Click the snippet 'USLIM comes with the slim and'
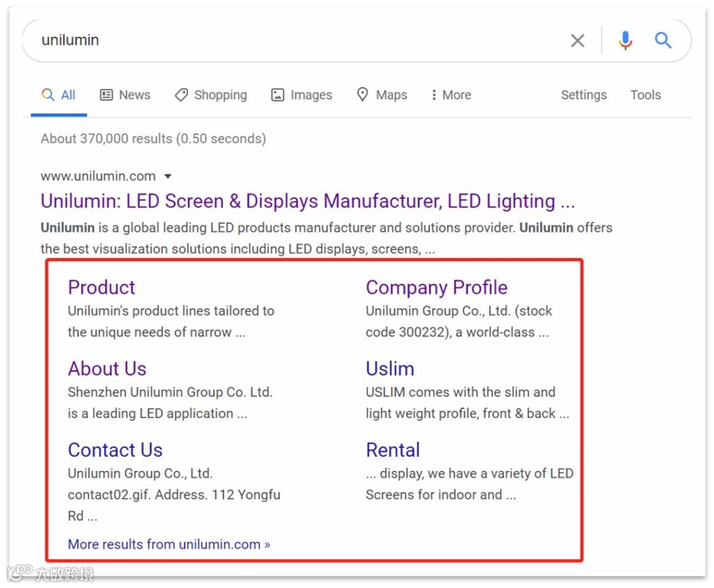This screenshot has width=714, height=588. tap(460, 392)
